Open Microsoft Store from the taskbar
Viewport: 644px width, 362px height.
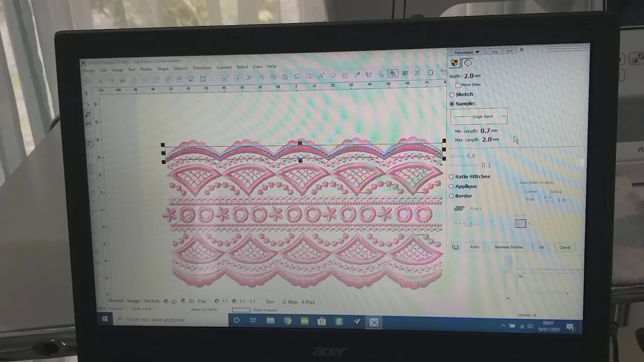pyautogui.click(x=321, y=321)
